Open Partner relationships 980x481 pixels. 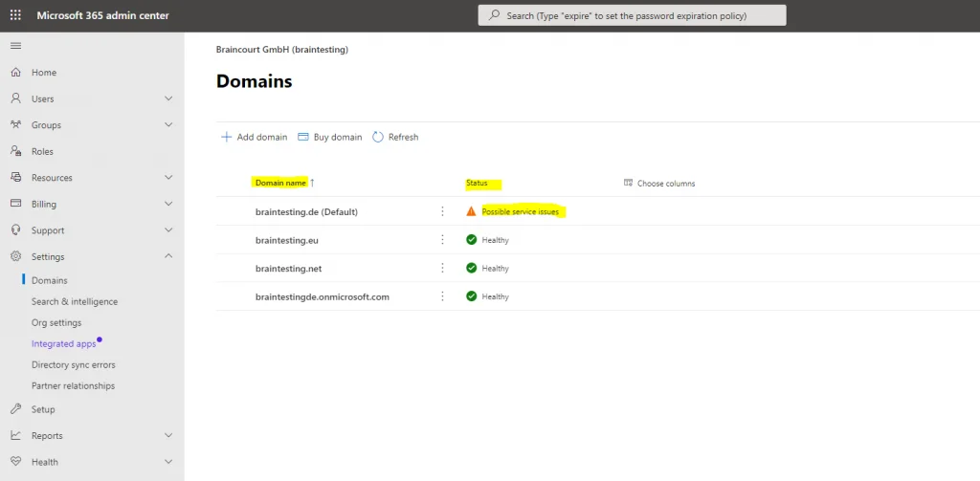pyautogui.click(x=73, y=386)
